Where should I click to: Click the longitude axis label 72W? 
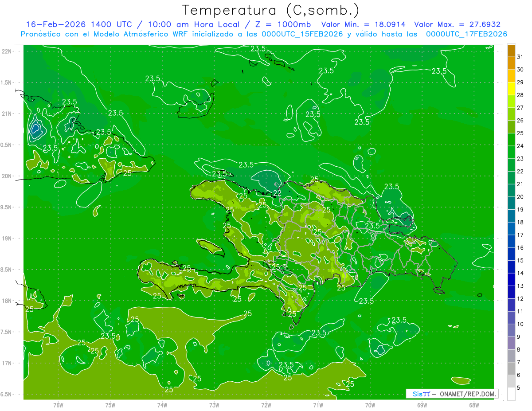click(x=266, y=405)
